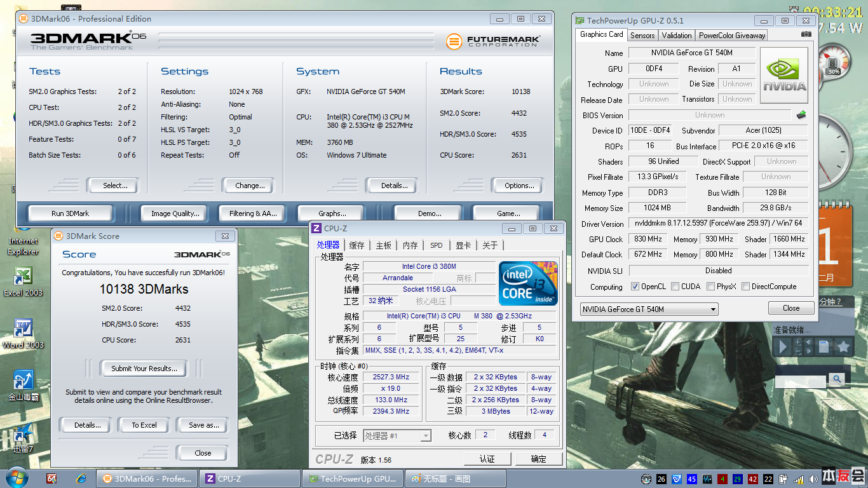Click the Intel Core i3 logo in CPU-Z
The image size is (868, 488).
[528, 283]
